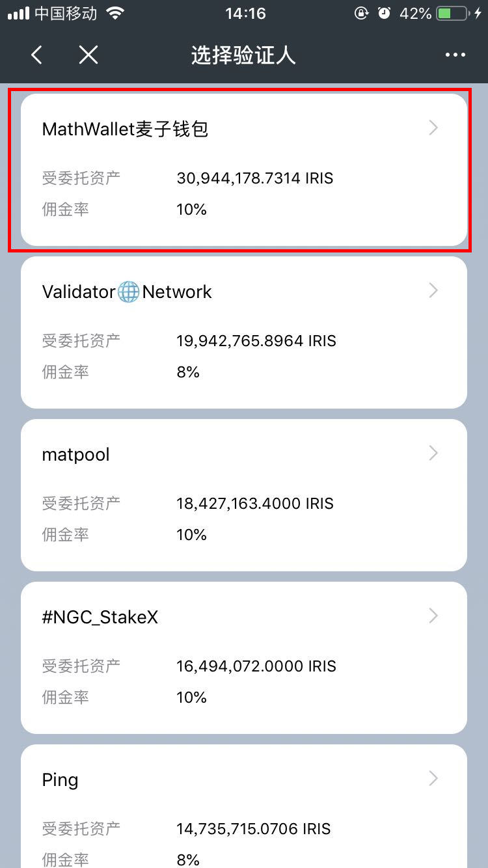
Task: Tap the Wi-Fi status icon
Action: tap(116, 13)
